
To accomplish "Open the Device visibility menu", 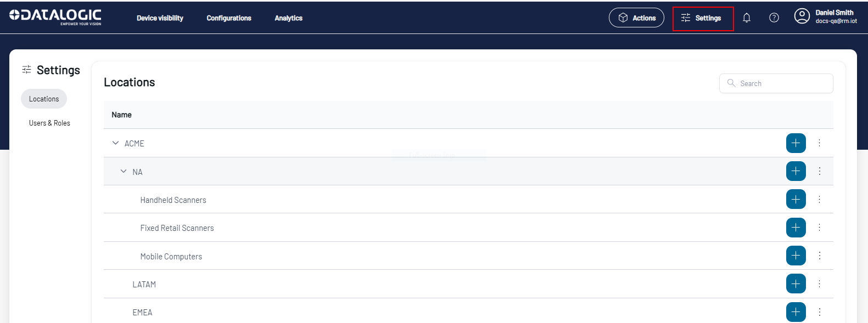I will point(160,18).
